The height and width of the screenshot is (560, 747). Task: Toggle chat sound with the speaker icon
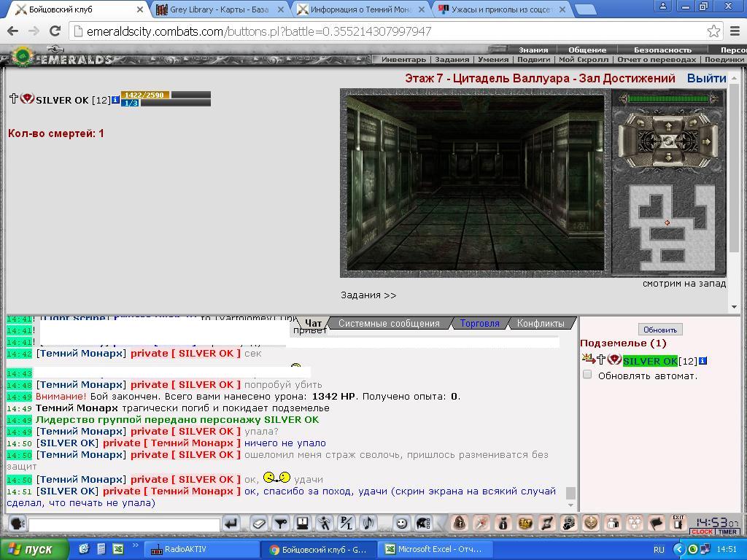tap(368, 524)
